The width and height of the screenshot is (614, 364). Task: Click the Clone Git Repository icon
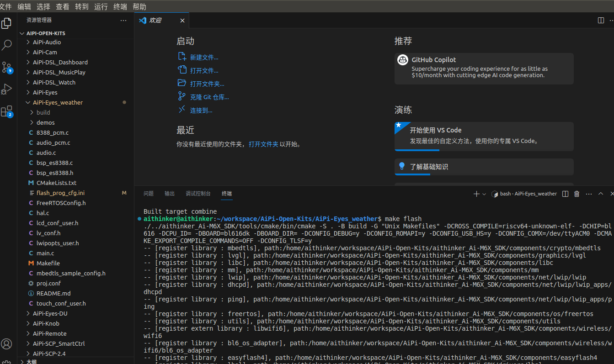[182, 96]
